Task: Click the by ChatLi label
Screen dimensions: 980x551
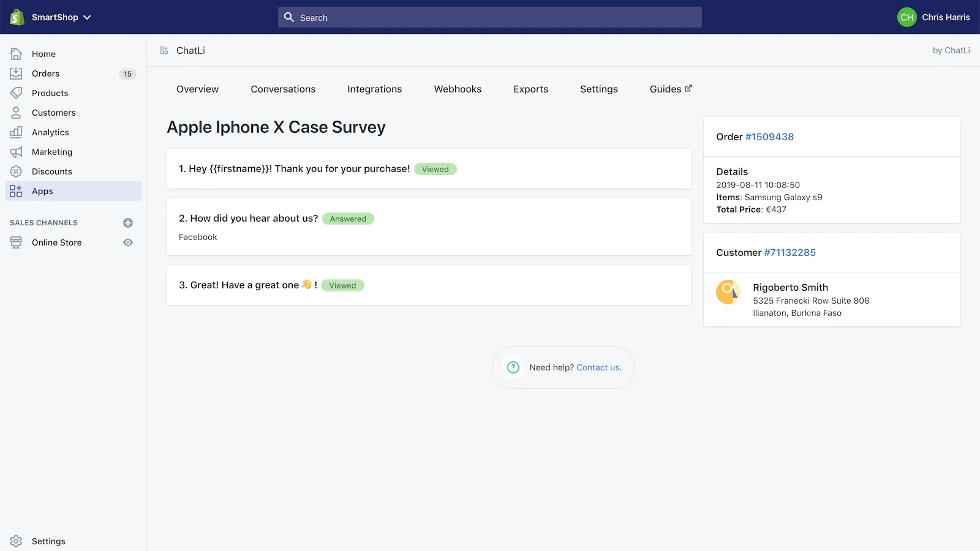Action: 951,50
